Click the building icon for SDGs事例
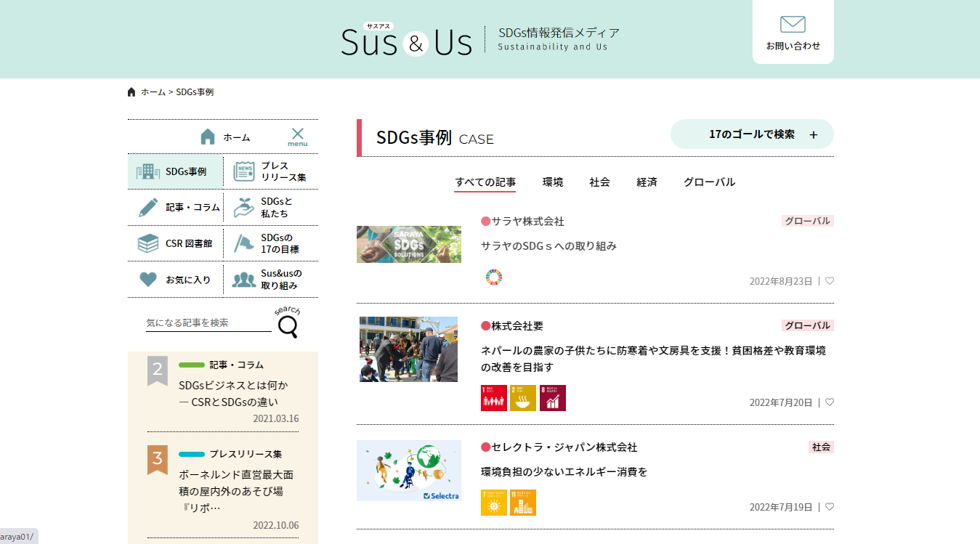Screen dimensions: 980x544 tap(148, 171)
